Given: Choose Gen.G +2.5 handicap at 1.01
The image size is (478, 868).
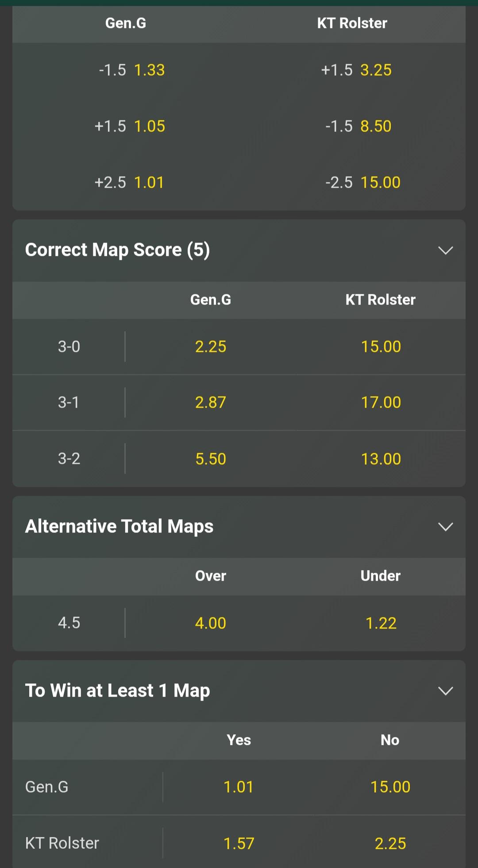Looking at the screenshot, I should (x=129, y=182).
